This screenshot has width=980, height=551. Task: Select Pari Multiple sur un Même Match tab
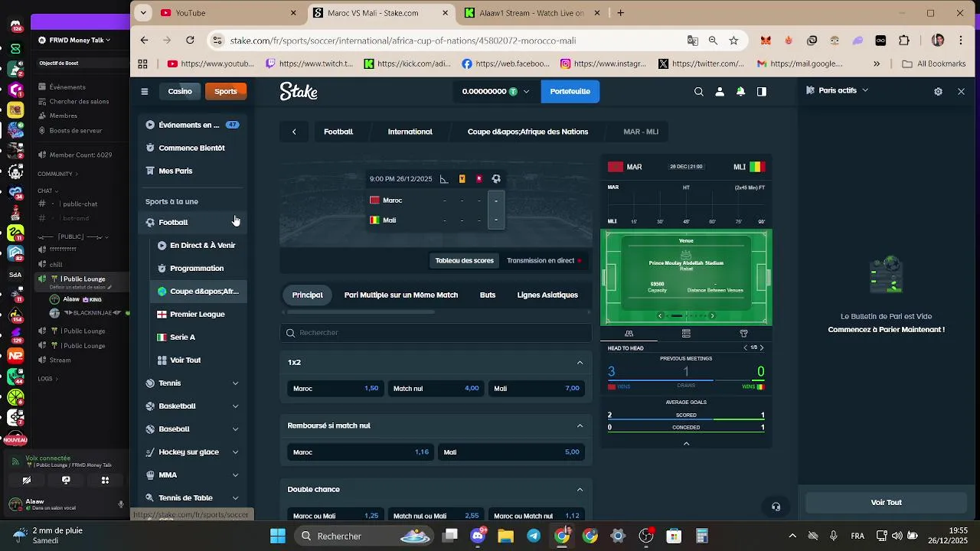click(401, 295)
